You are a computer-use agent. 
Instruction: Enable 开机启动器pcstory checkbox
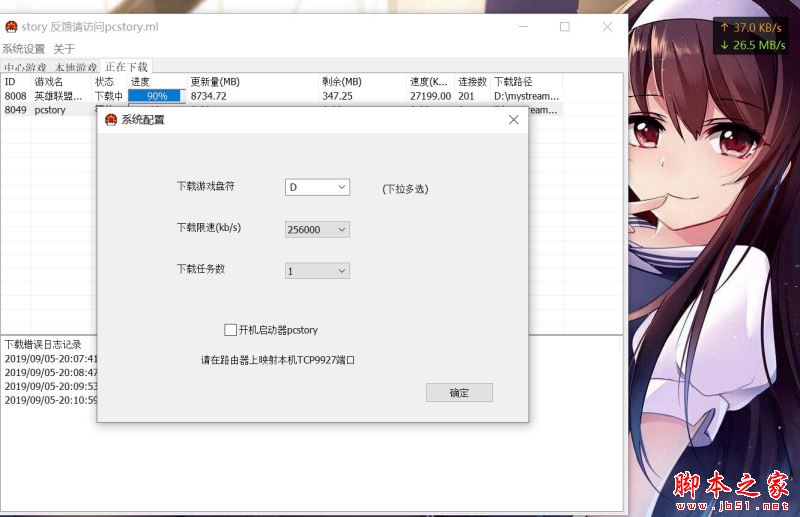coord(230,330)
